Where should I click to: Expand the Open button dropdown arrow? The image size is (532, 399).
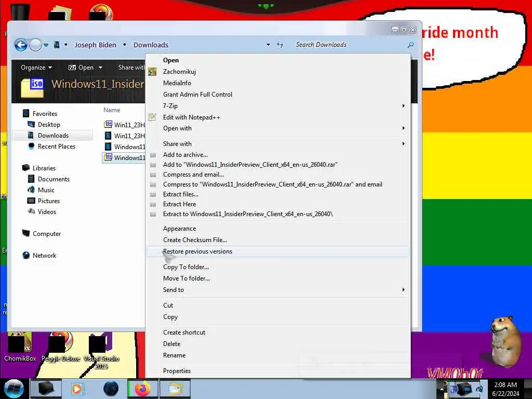[x=100, y=68]
